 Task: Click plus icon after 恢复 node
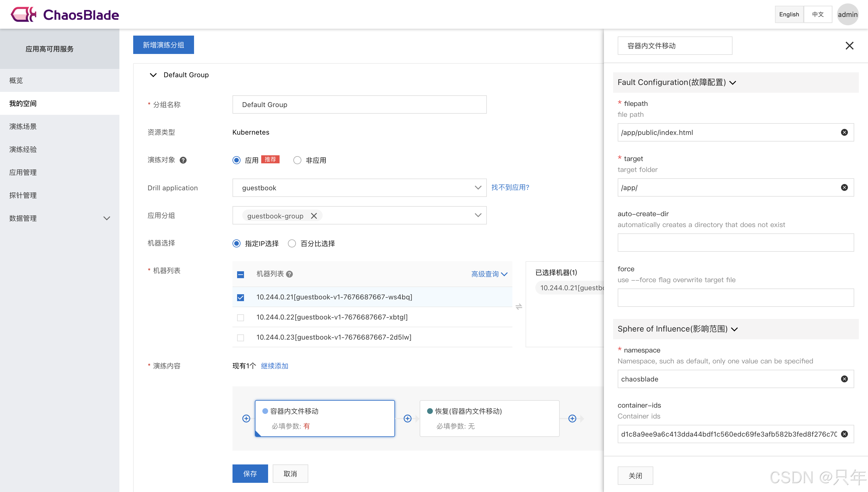pyautogui.click(x=572, y=419)
